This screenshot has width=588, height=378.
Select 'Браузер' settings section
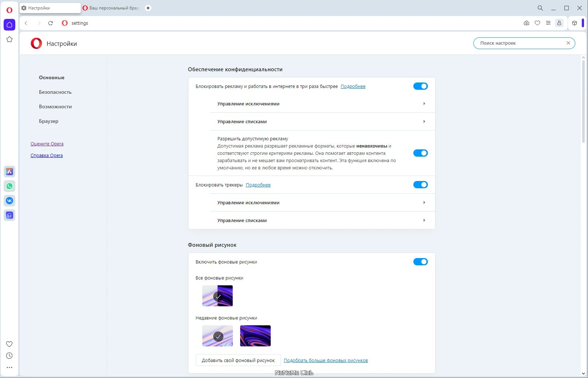(49, 121)
